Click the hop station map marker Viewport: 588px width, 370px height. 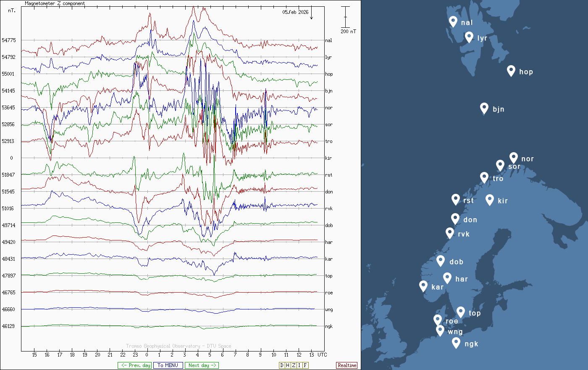(511, 71)
